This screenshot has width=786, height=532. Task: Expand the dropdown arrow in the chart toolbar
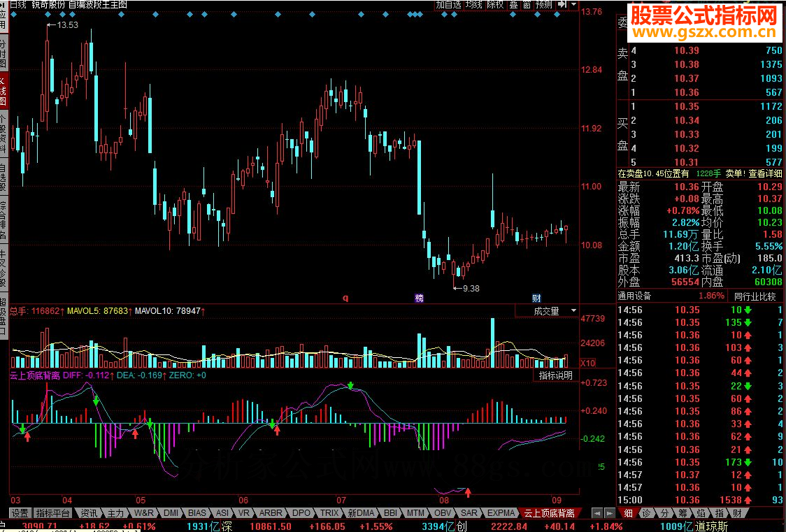pyautogui.click(x=573, y=4)
